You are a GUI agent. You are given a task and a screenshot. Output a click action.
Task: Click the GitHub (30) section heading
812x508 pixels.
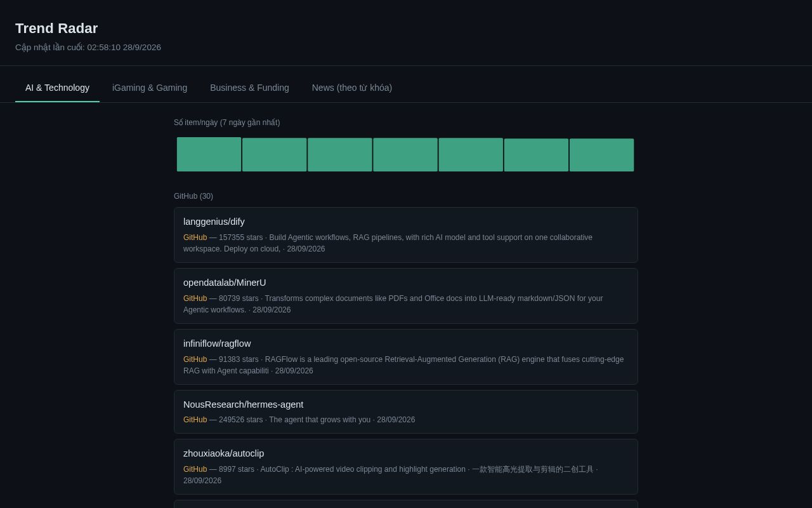[193, 196]
